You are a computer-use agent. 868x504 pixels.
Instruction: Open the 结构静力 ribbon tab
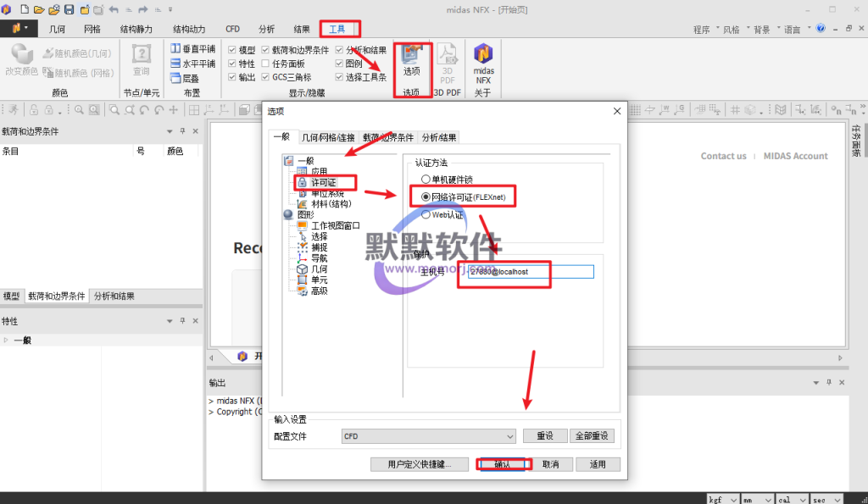pyautogui.click(x=136, y=29)
